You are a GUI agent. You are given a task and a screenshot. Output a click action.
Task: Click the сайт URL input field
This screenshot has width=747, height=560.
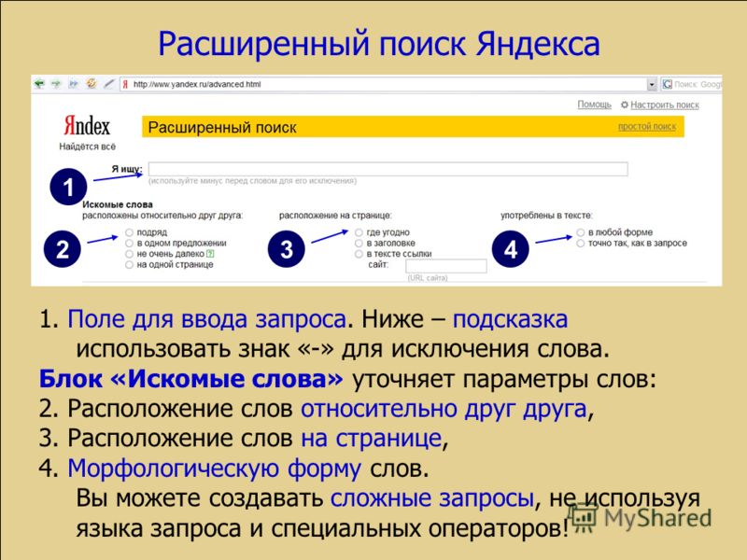tap(446, 266)
